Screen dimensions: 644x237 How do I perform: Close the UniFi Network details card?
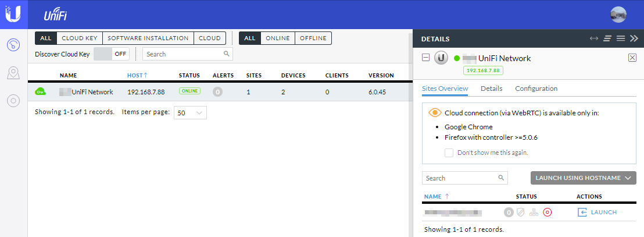632,58
